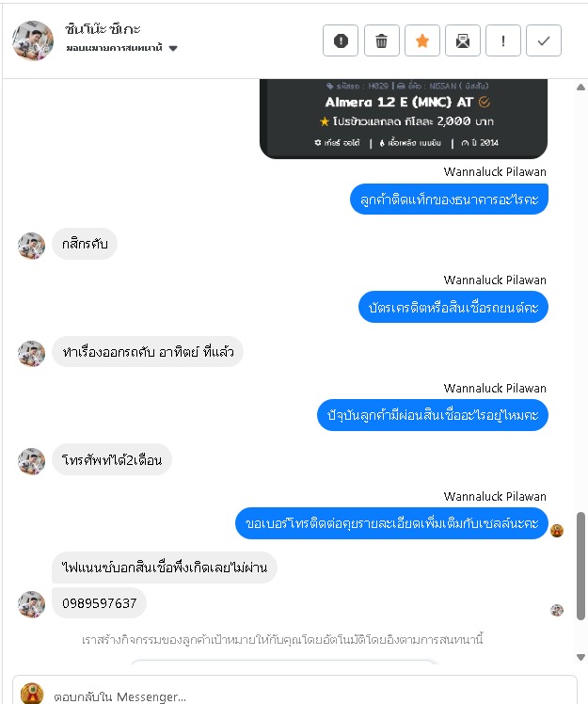Mark conversation as spam with exclamation circle icon
Image resolution: width=588 pixels, height=704 pixels.
[341, 40]
